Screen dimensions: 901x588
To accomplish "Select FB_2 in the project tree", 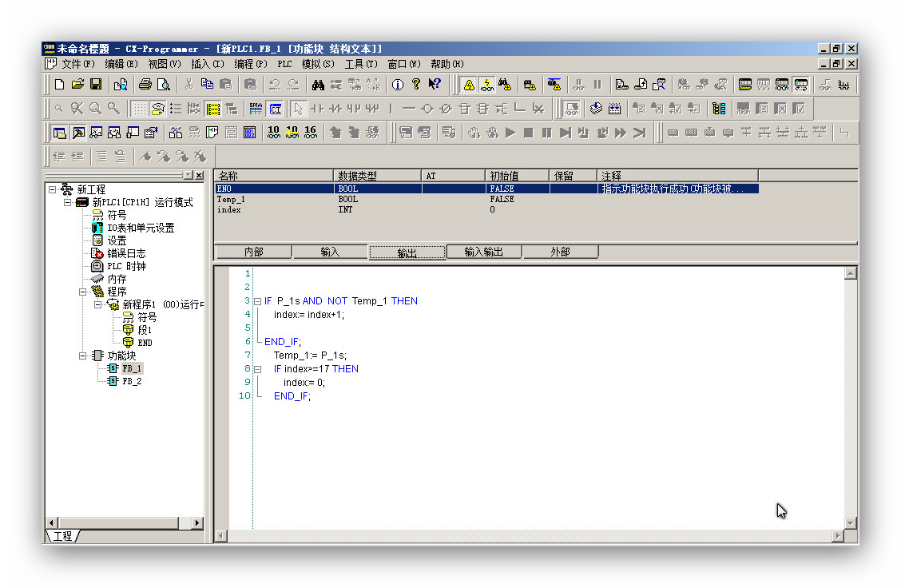I will coord(131,381).
